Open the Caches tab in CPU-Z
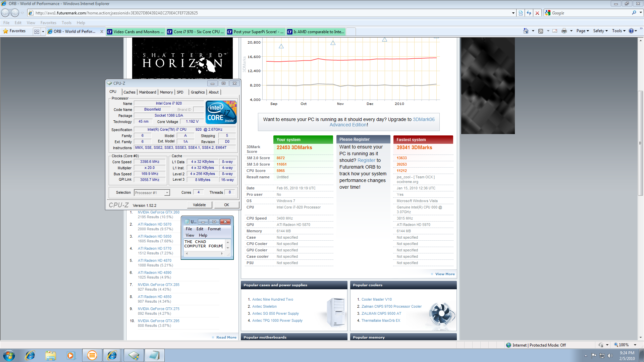Image resolution: width=644 pixels, height=362 pixels. coord(129,92)
